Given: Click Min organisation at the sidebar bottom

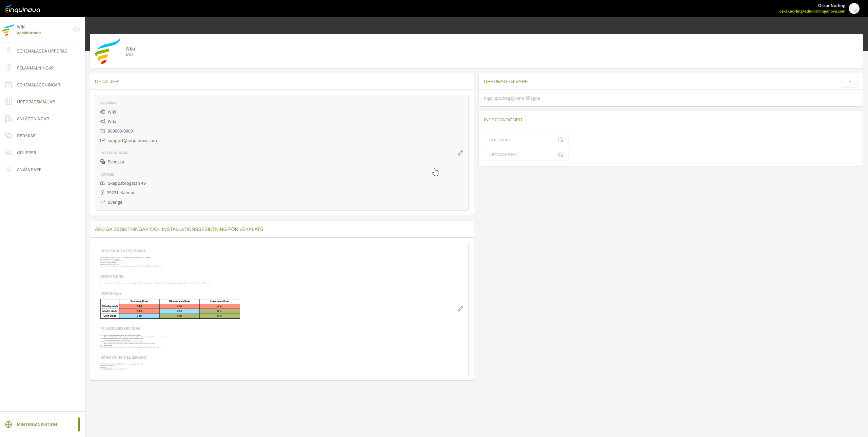Looking at the screenshot, I should [x=37, y=424].
